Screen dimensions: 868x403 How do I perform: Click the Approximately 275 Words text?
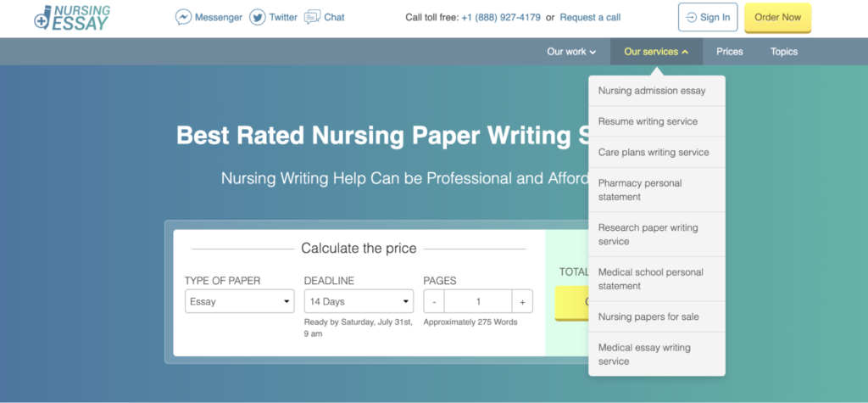pyautogui.click(x=470, y=322)
